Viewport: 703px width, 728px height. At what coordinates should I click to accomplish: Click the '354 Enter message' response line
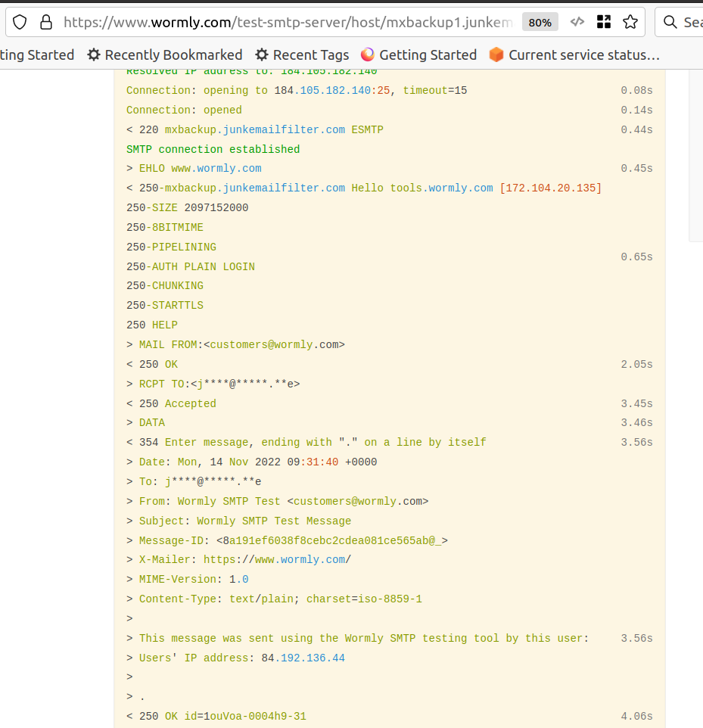(x=306, y=443)
